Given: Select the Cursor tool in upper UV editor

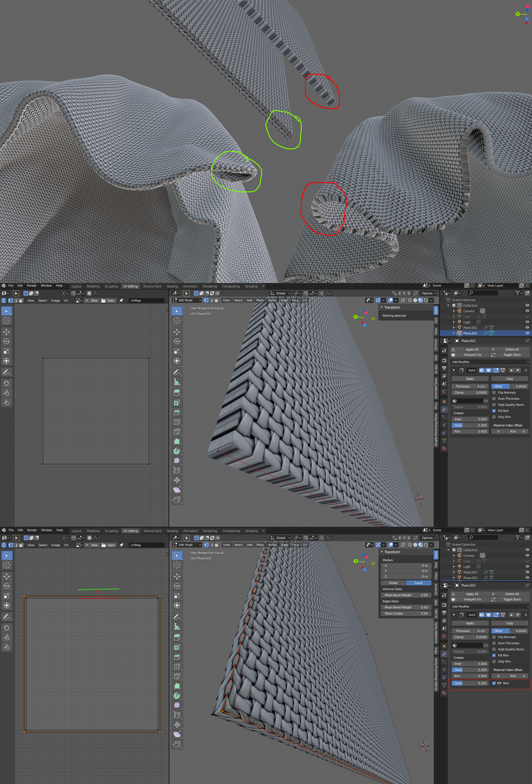Looking at the screenshot, I should (x=7, y=321).
